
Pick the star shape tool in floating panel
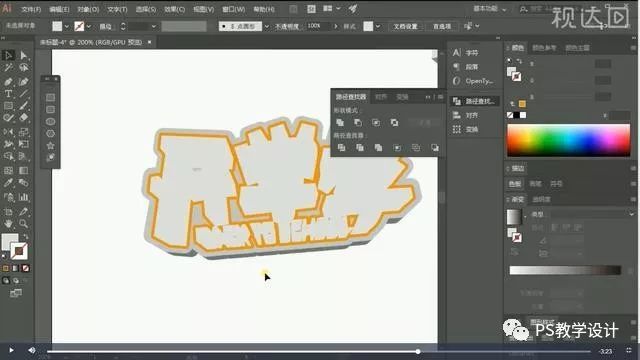tap(50, 145)
